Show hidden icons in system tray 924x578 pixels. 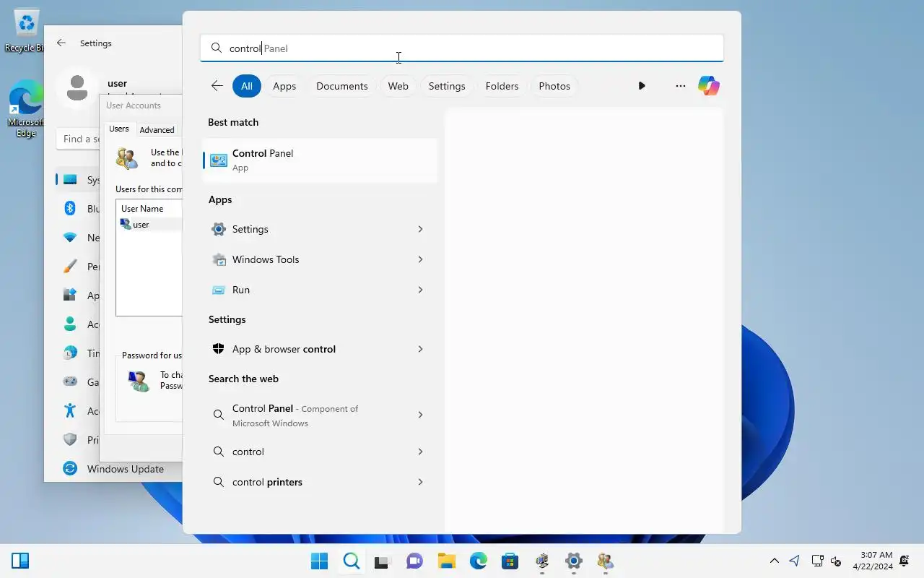click(x=775, y=561)
